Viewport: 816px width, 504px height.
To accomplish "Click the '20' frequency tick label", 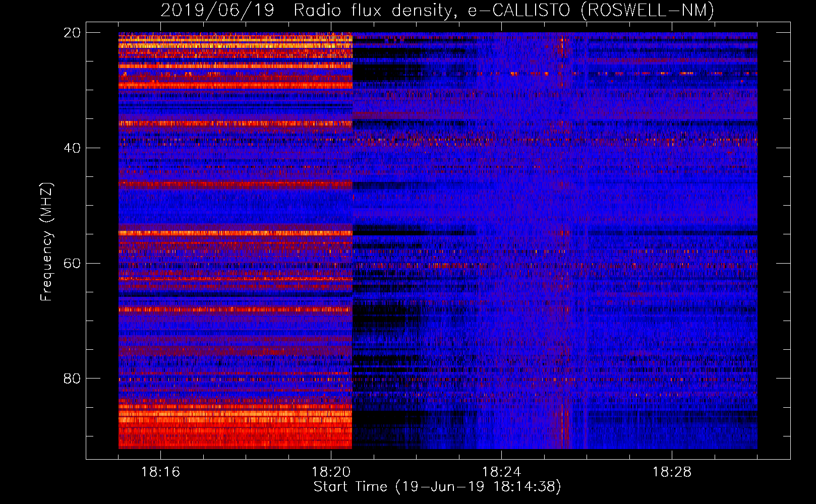I will (x=72, y=33).
